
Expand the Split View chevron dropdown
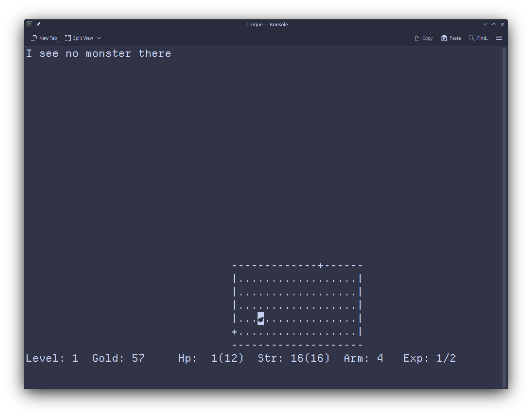[x=99, y=38]
